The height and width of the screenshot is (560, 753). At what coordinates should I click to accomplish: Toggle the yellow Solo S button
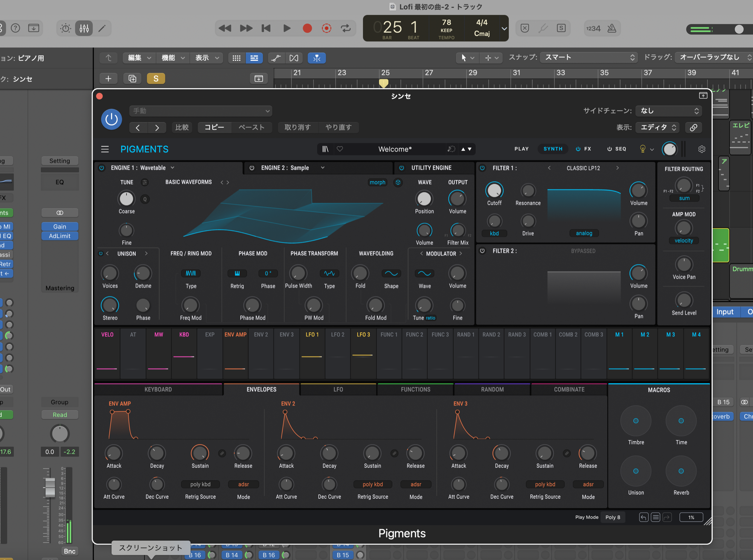pyautogui.click(x=156, y=79)
